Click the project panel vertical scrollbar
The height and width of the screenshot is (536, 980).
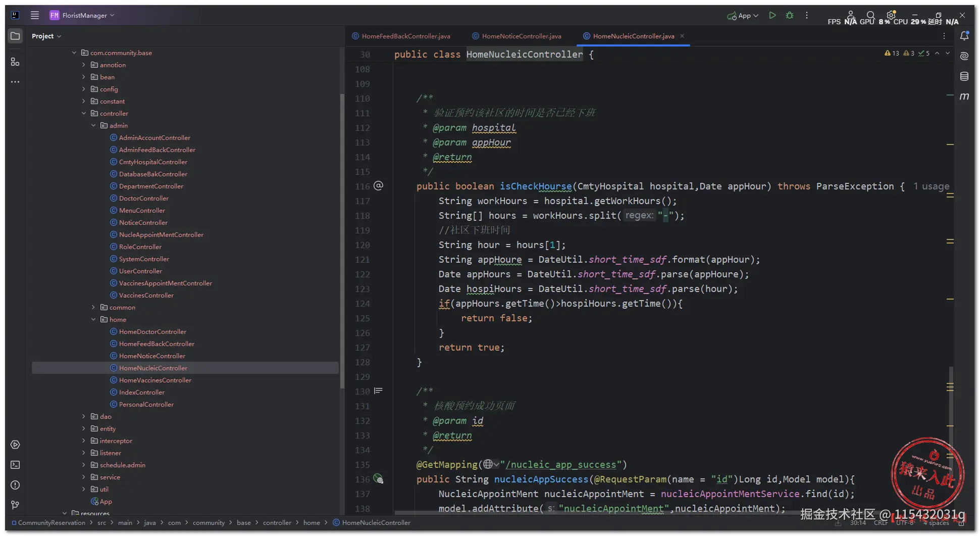tap(342, 240)
